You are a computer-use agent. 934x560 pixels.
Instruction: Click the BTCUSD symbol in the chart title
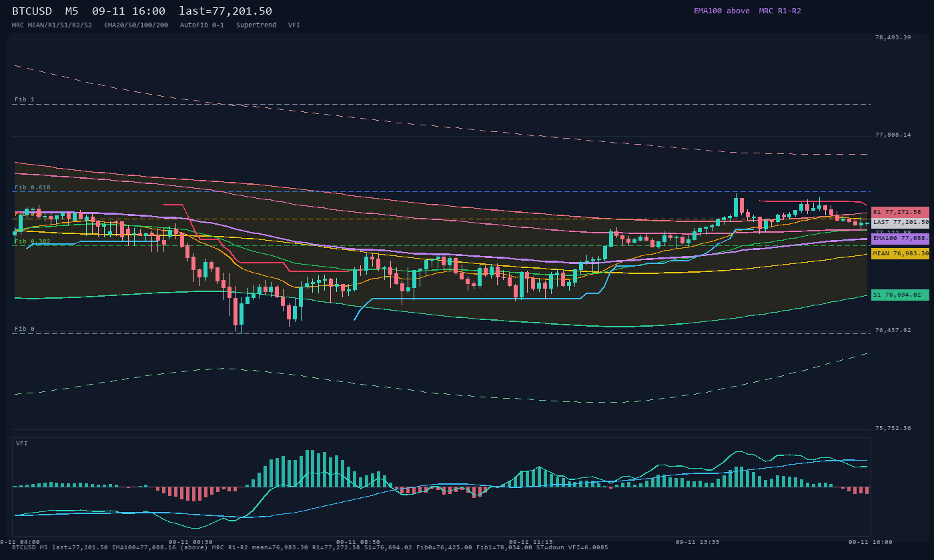coord(32,11)
